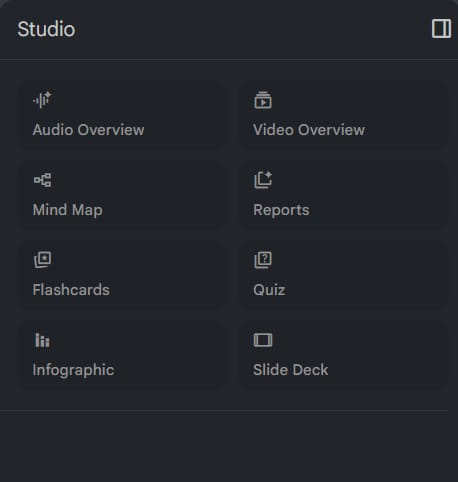The height and width of the screenshot is (482, 458).
Task: Collapse the Studio panel with the sidebar icon
Action: coord(441,29)
